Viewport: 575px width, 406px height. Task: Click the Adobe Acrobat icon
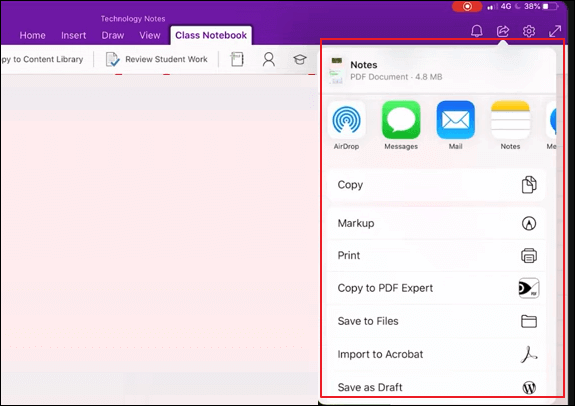click(529, 354)
